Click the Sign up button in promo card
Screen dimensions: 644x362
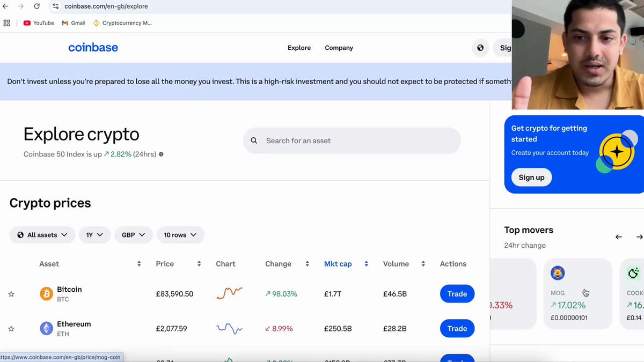[x=531, y=178]
